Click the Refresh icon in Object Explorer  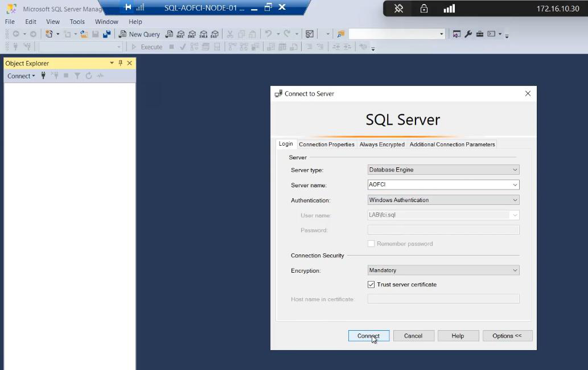[88, 76]
